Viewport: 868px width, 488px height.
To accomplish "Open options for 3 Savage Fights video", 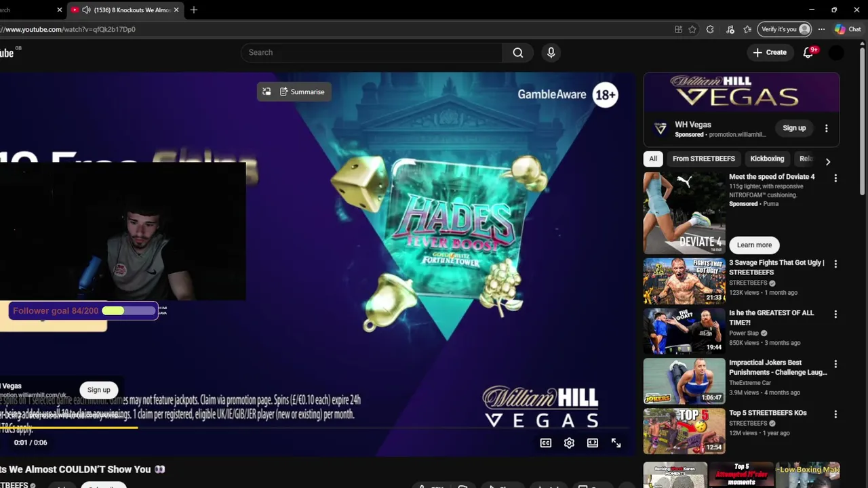I will 835,264.
